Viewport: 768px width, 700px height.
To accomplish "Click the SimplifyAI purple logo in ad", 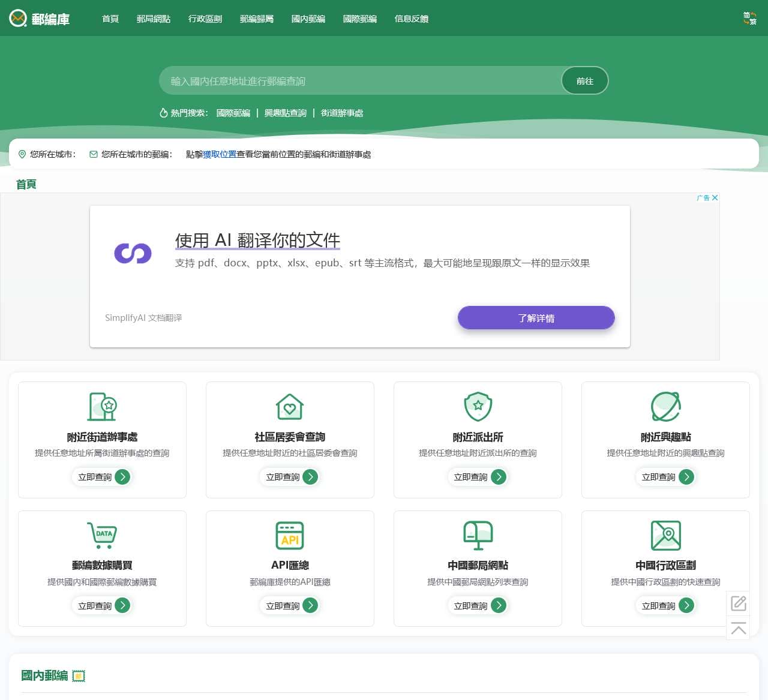I will [x=133, y=253].
